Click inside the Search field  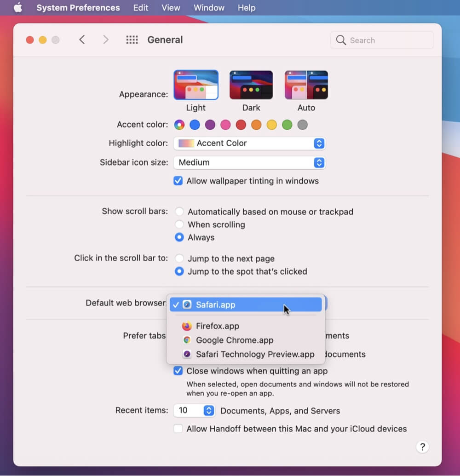tap(382, 40)
